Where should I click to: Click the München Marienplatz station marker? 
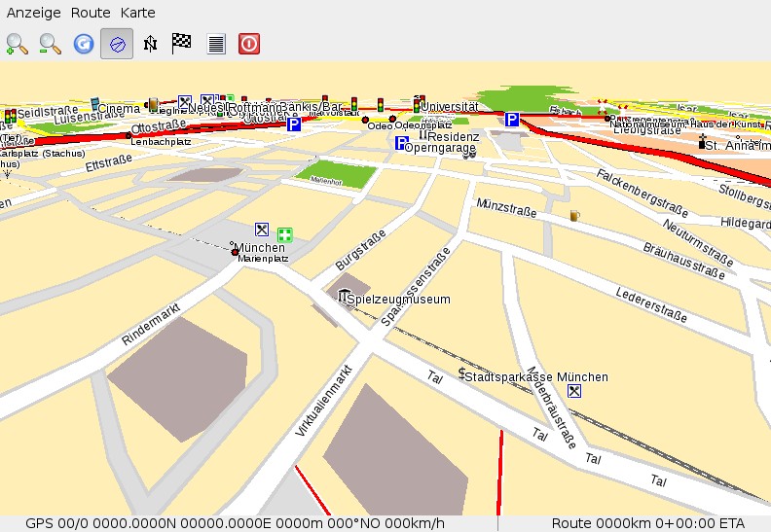pyautogui.click(x=235, y=251)
